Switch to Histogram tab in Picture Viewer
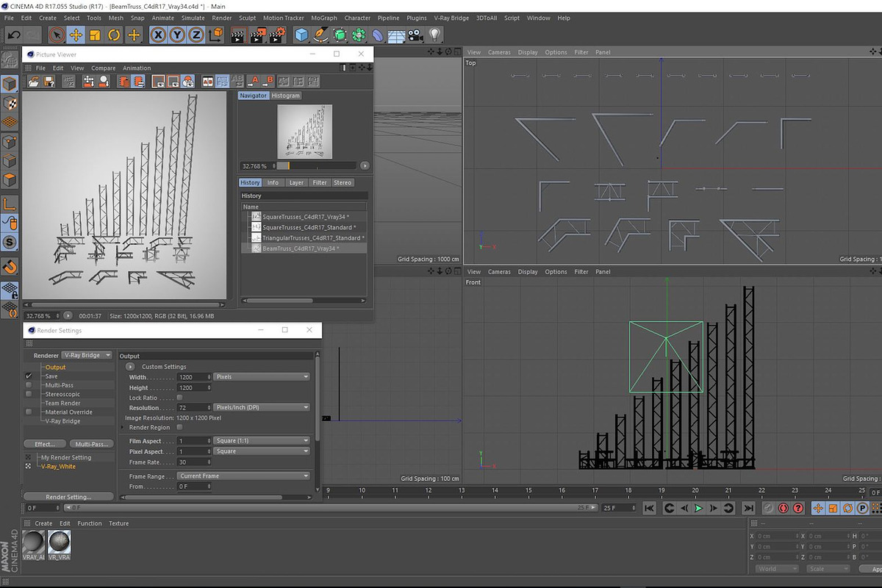Image resolution: width=882 pixels, height=588 pixels. 285,96
